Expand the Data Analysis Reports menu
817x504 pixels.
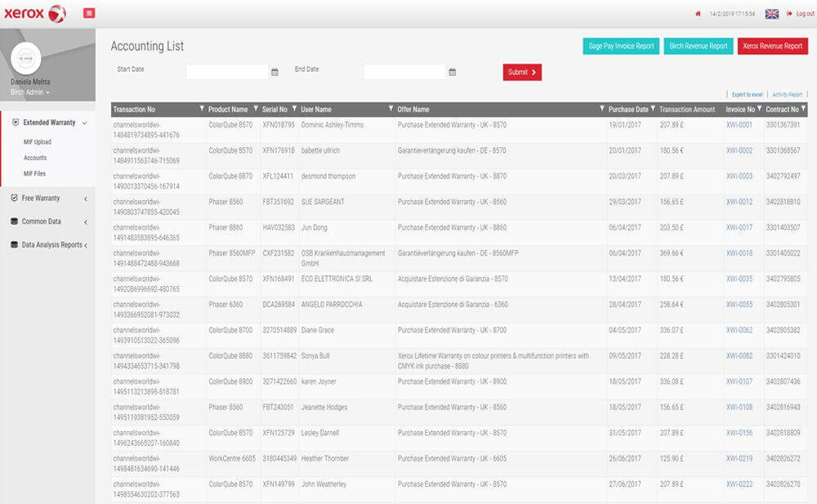coord(48,245)
